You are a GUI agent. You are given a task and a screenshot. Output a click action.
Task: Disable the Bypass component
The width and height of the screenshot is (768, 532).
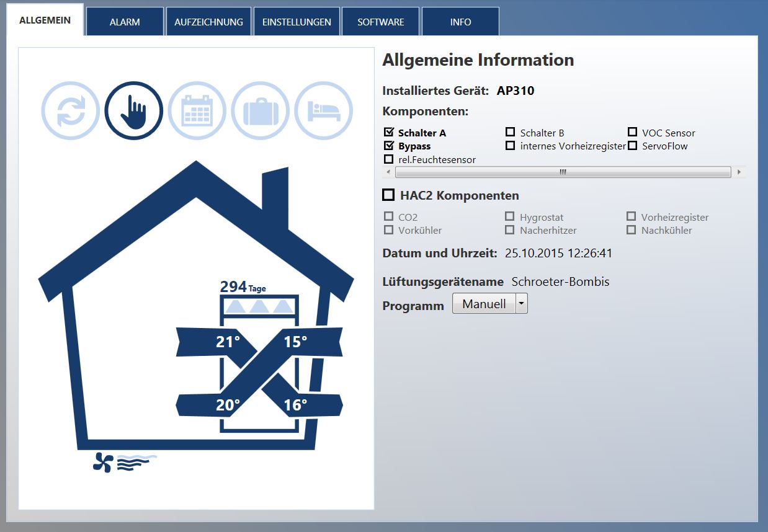[389, 145]
